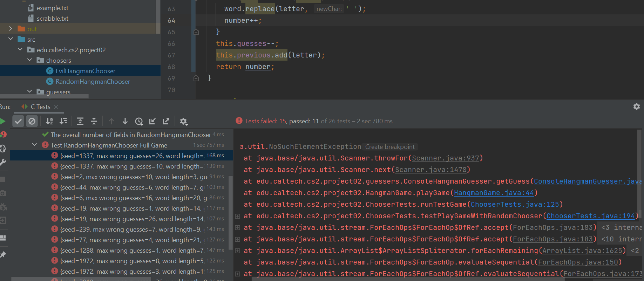Viewport: 644px width, 281px height.
Task: Collapse all test results
Action: click(94, 121)
